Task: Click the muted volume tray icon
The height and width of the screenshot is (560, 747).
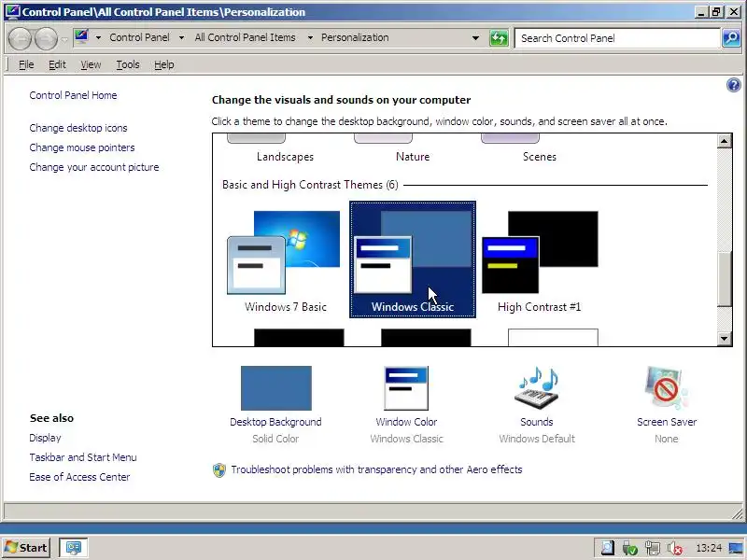Action: pos(675,548)
